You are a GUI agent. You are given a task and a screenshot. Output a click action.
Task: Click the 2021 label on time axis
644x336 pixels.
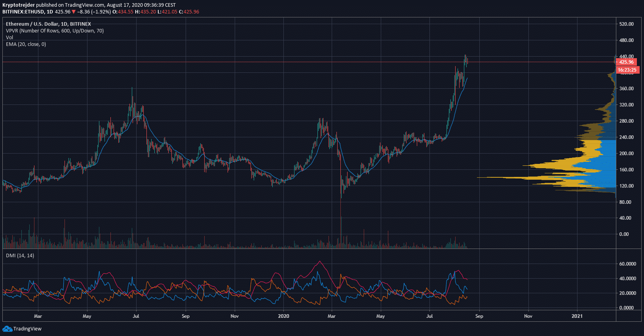pyautogui.click(x=577, y=316)
